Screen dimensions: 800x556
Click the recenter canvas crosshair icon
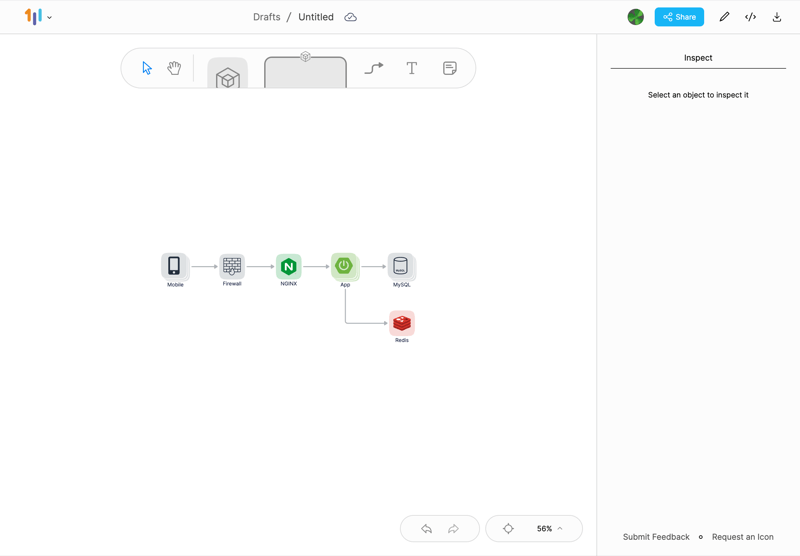click(x=508, y=528)
